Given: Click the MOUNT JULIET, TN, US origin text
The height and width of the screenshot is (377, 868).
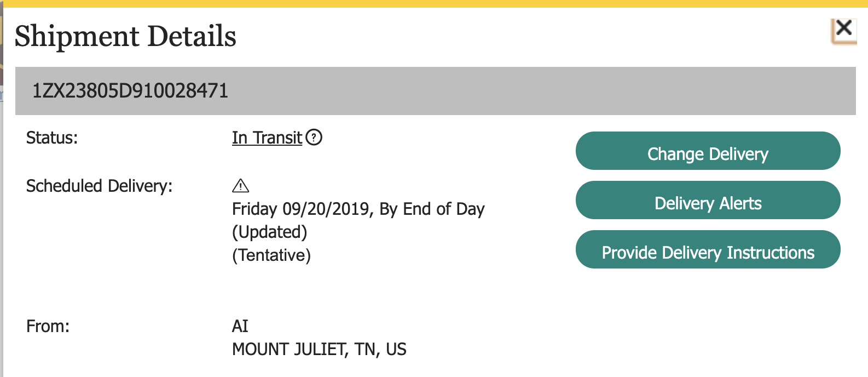Looking at the screenshot, I should (x=319, y=350).
